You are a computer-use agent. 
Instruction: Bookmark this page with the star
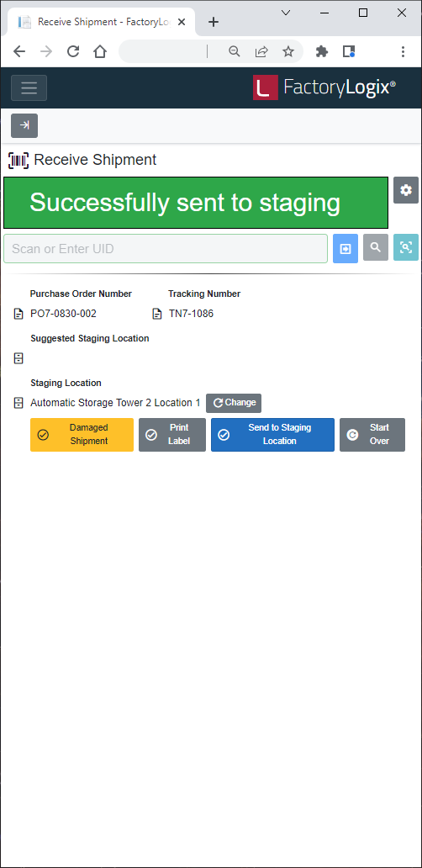coord(288,51)
